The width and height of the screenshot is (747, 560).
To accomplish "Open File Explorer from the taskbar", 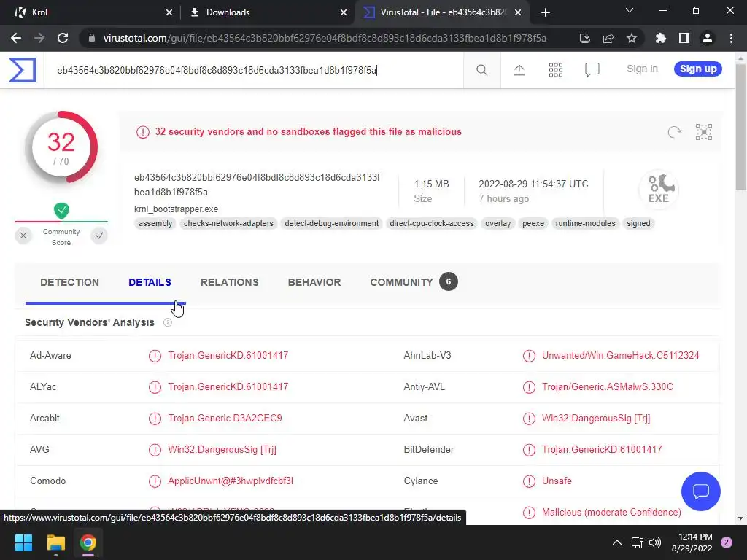I will tap(55, 542).
